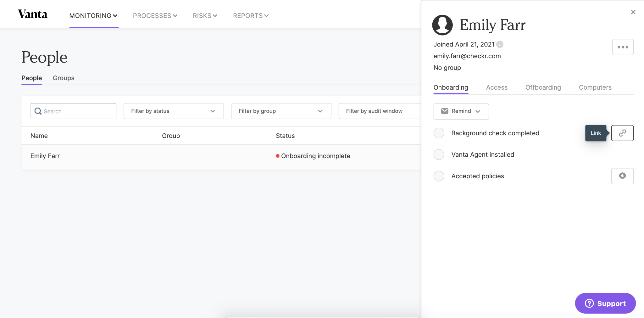The width and height of the screenshot is (644, 318).
Task: Select the Onboarding tab
Action: click(451, 87)
